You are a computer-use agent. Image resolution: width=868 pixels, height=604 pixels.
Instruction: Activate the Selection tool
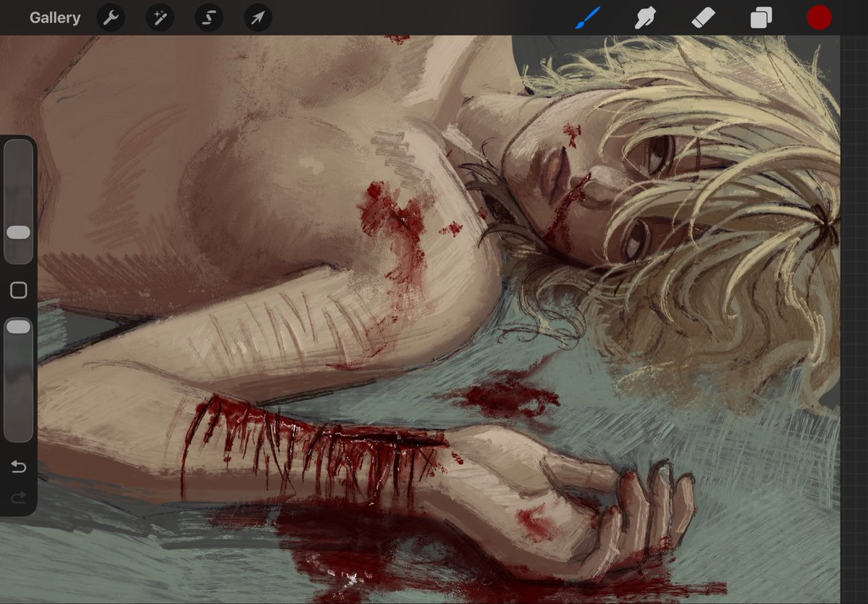coord(208,17)
